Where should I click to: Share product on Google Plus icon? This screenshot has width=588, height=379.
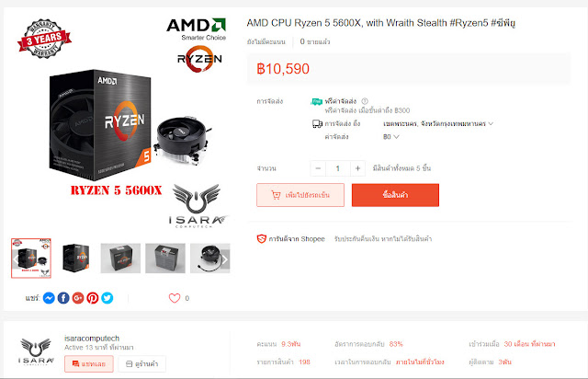click(x=78, y=298)
